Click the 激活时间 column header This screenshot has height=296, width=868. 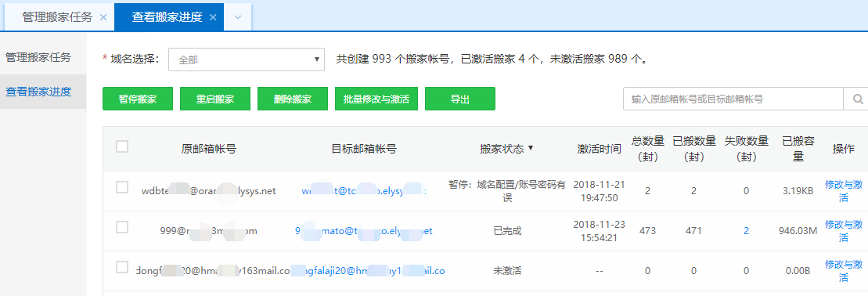(x=599, y=149)
